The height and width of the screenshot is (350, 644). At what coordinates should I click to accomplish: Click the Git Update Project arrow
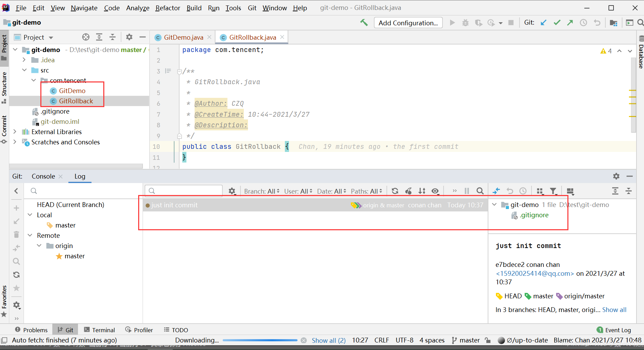(x=543, y=23)
